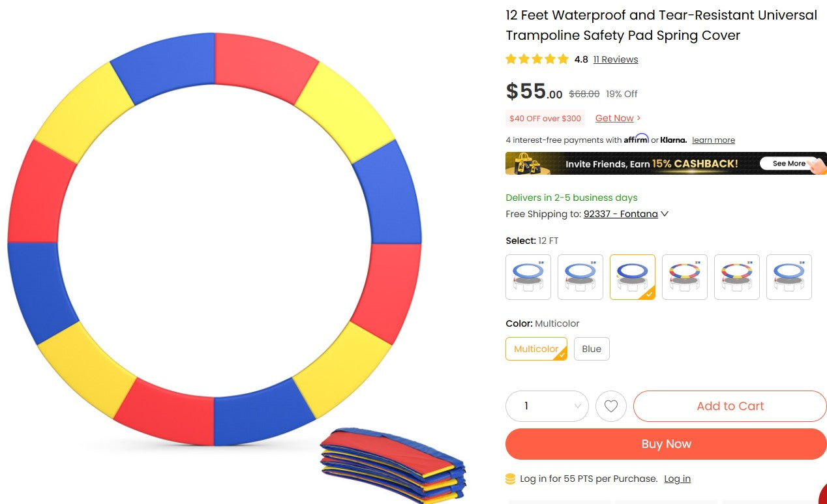Image resolution: width=827 pixels, height=504 pixels.
Task: Select the Blue color option
Action: (x=592, y=349)
